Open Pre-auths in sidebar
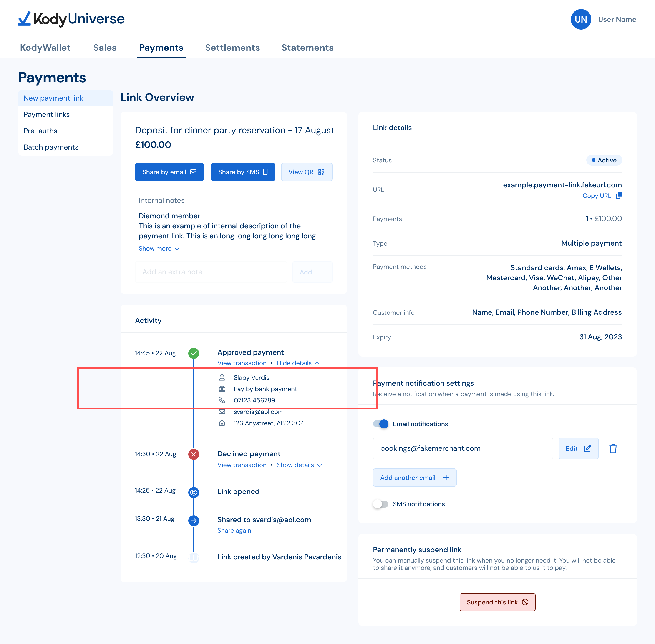This screenshot has width=655, height=644. coord(66,131)
